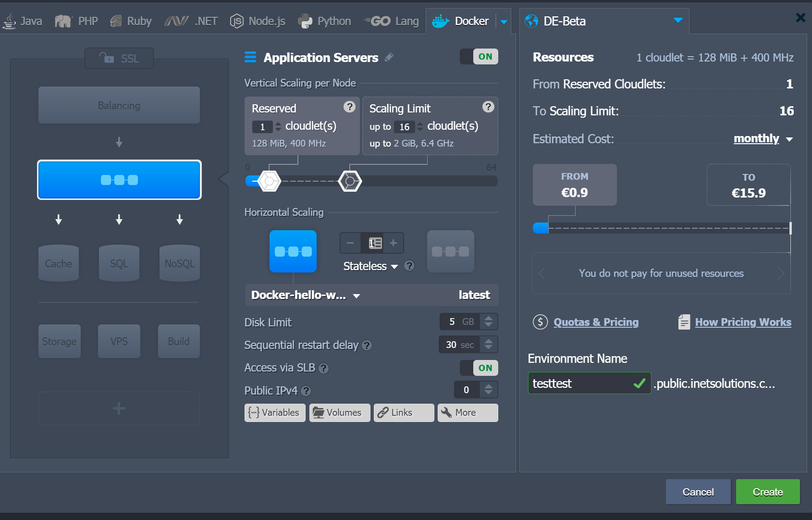This screenshot has height=520, width=812.
Task: Click the add node plus icon
Action: click(393, 243)
